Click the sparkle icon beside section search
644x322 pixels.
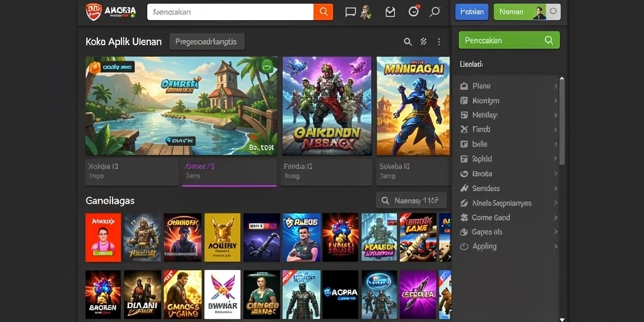point(423,41)
